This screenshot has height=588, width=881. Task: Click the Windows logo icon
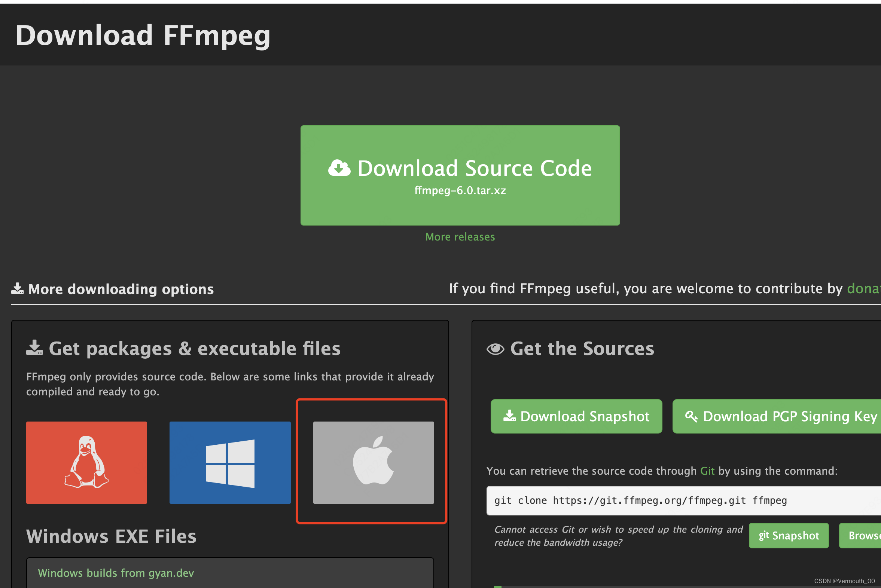[x=229, y=462]
